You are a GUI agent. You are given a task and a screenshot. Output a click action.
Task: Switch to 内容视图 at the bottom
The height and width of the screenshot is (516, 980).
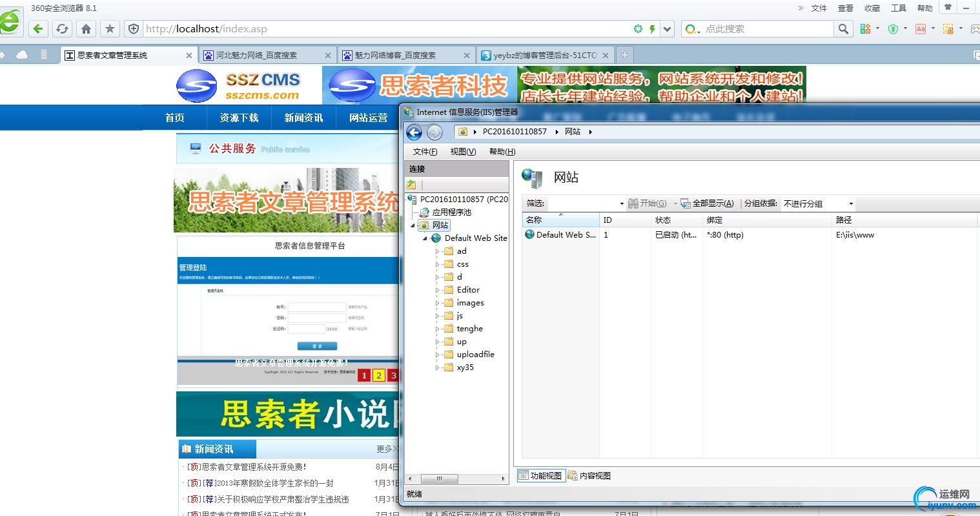click(x=589, y=476)
